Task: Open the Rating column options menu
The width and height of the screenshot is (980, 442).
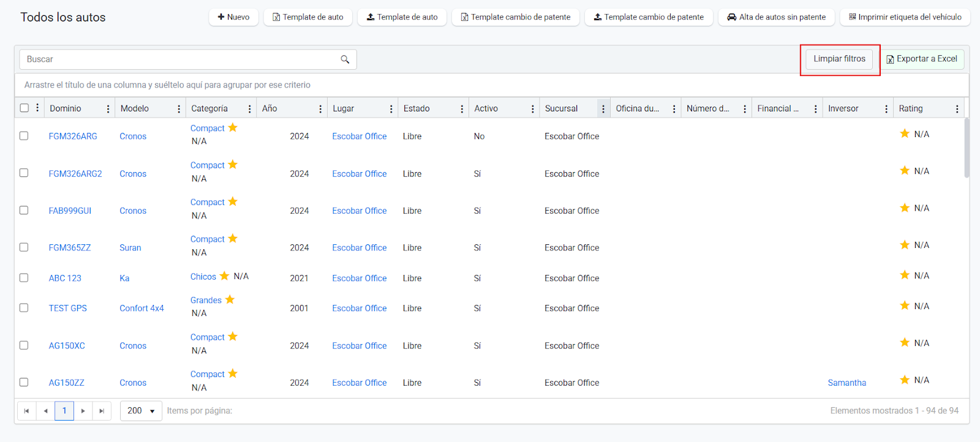Action: [957, 109]
